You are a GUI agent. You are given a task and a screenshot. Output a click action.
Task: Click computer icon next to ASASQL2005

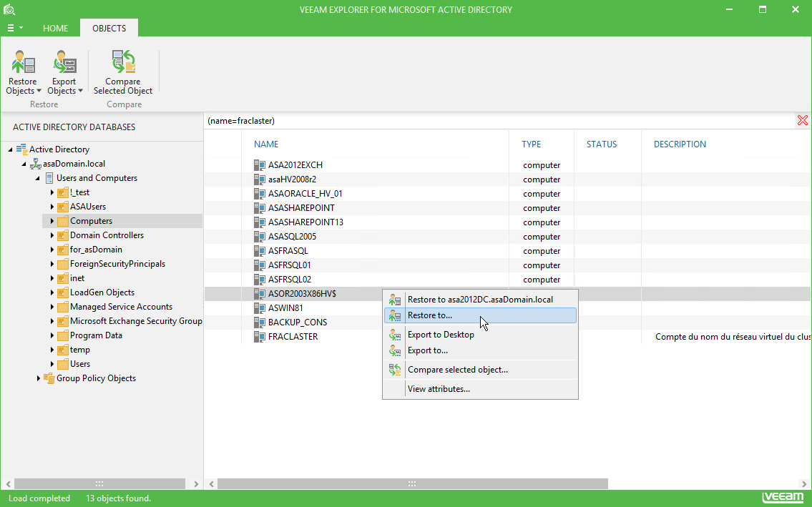click(260, 237)
